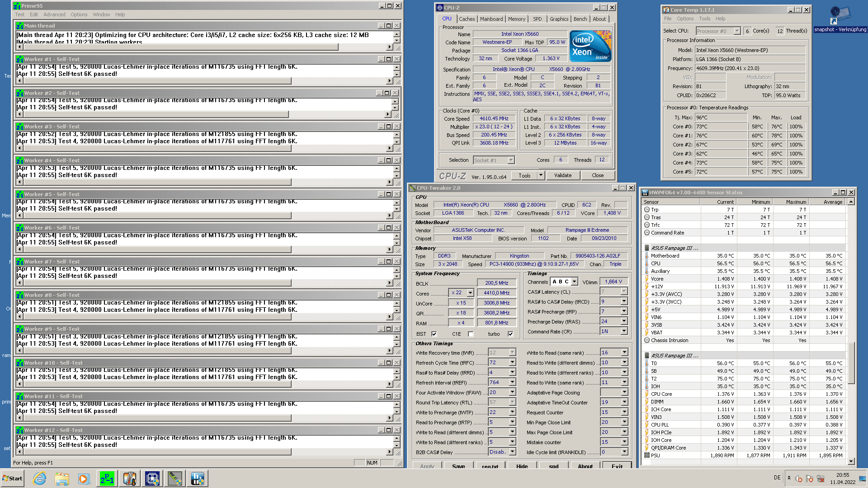Click the CPU-Z title bar icon
This screenshot has width=868, height=488.
pyautogui.click(x=439, y=8)
